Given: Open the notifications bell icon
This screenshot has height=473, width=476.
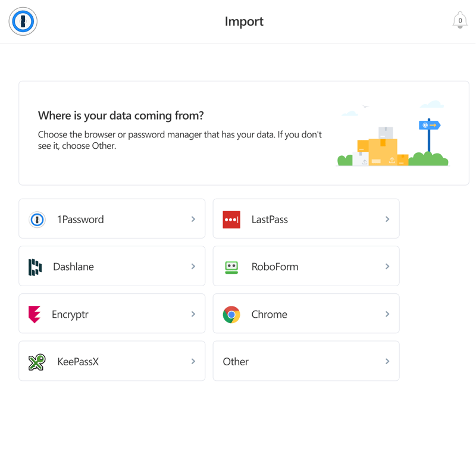Looking at the screenshot, I should pyautogui.click(x=460, y=20).
